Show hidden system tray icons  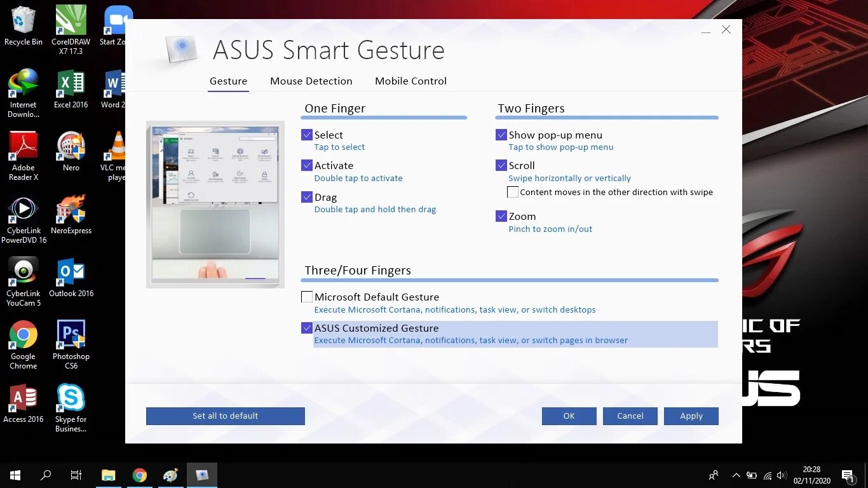tap(736, 475)
